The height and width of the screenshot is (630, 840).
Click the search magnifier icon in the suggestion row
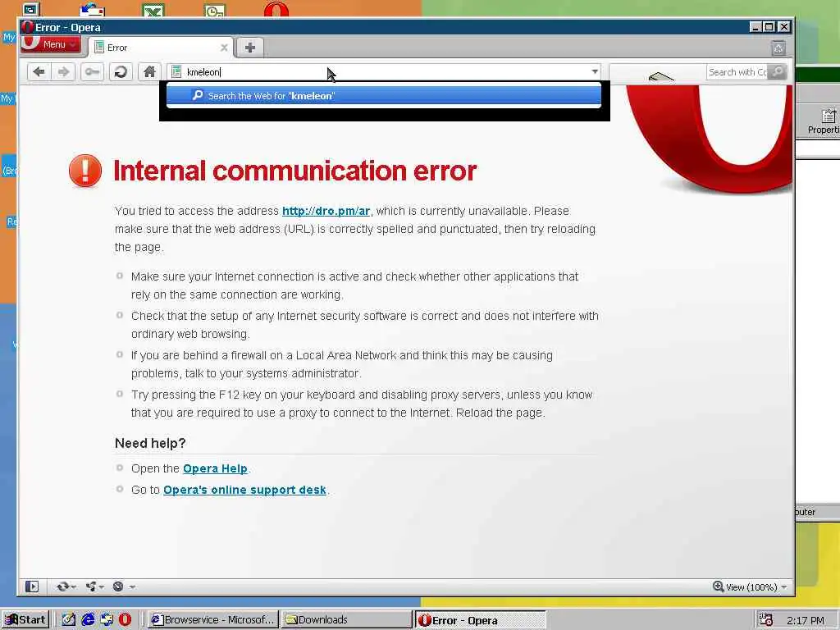198,95
